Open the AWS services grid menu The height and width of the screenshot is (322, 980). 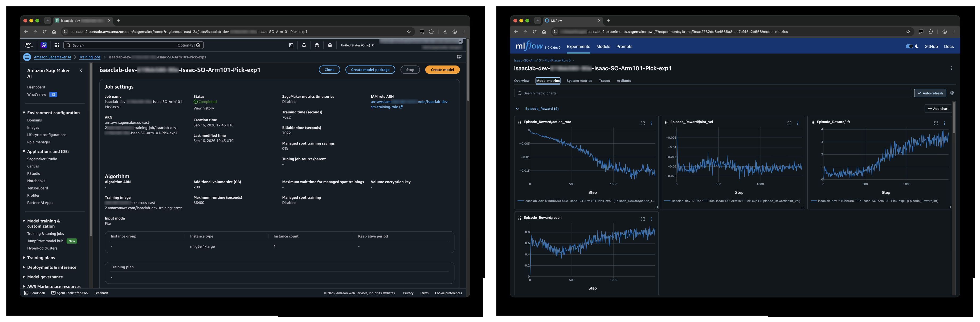pyautogui.click(x=57, y=45)
